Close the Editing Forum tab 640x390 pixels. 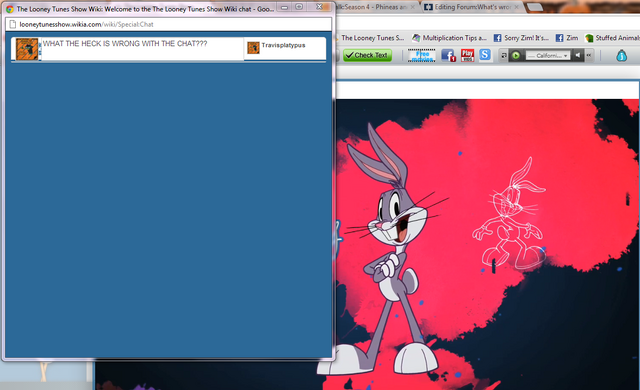[516, 7]
